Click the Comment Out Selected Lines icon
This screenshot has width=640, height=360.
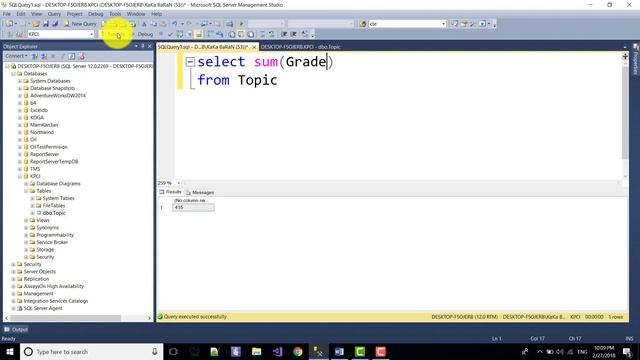coord(262,34)
